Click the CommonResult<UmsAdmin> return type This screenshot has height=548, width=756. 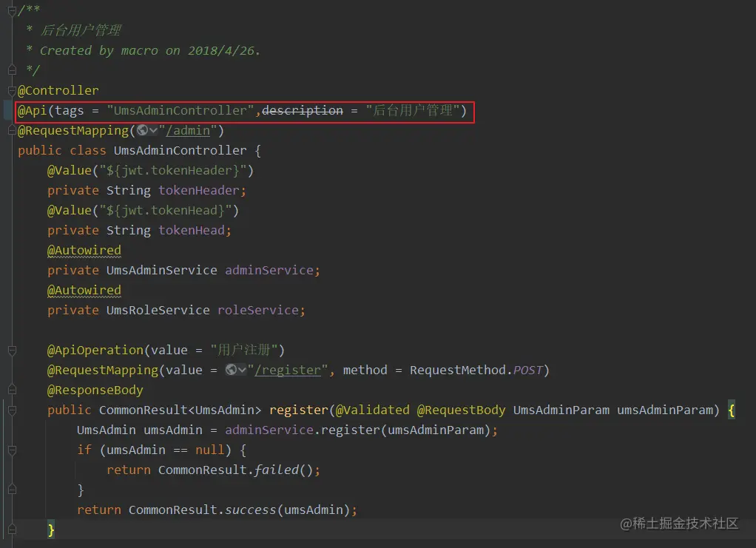click(x=180, y=410)
